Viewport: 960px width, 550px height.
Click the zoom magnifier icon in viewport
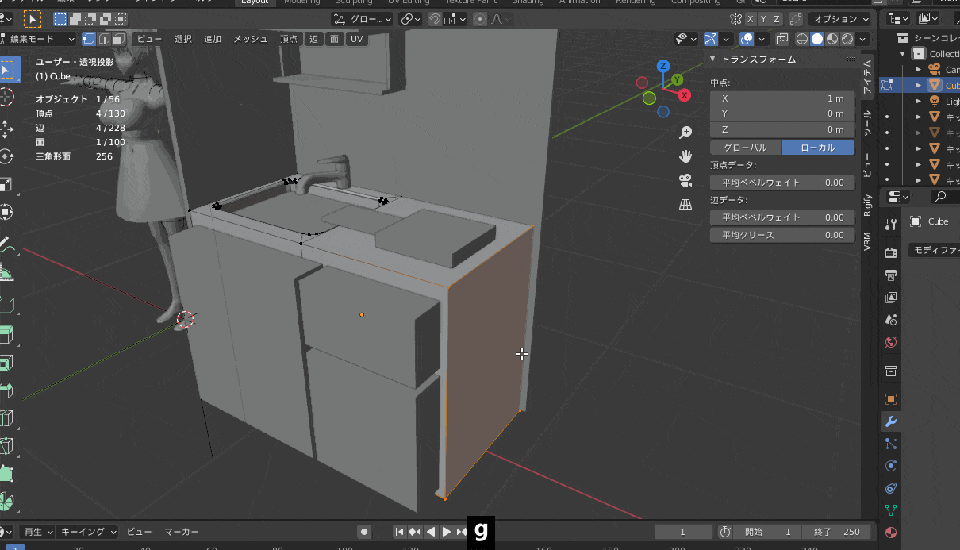click(686, 132)
